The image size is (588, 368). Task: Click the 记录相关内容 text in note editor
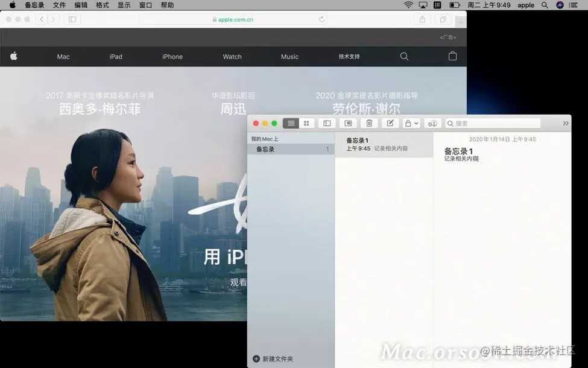(461, 159)
